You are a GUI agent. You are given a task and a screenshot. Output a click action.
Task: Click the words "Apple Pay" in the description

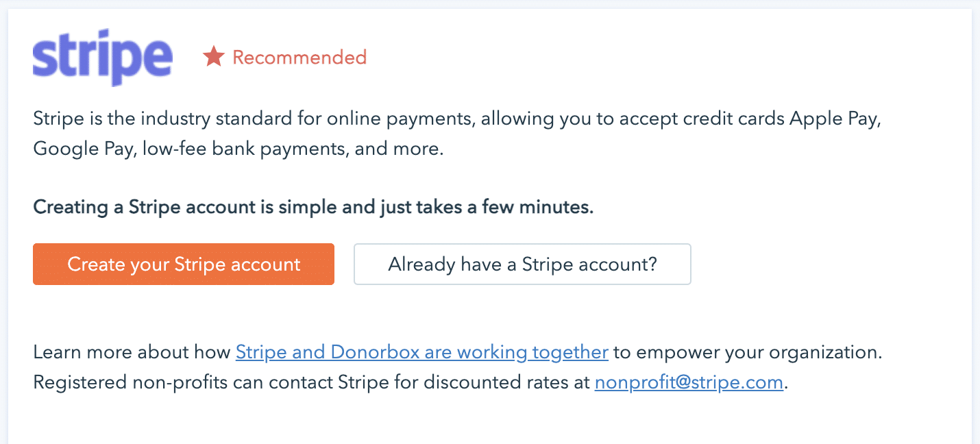[835, 119]
